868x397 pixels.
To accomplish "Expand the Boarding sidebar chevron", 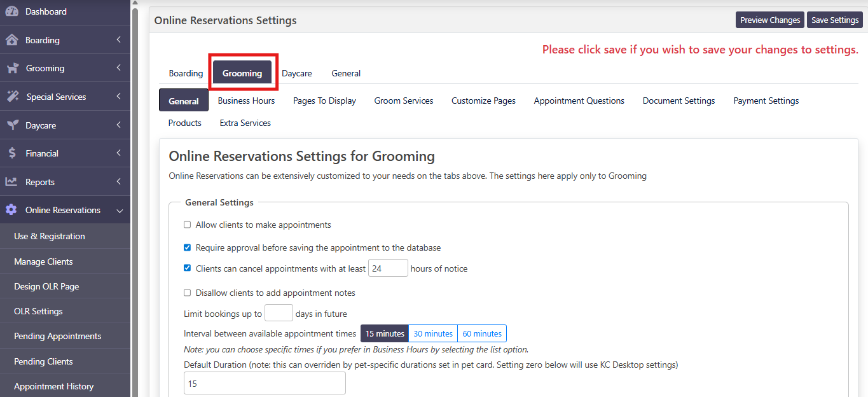I will point(119,40).
